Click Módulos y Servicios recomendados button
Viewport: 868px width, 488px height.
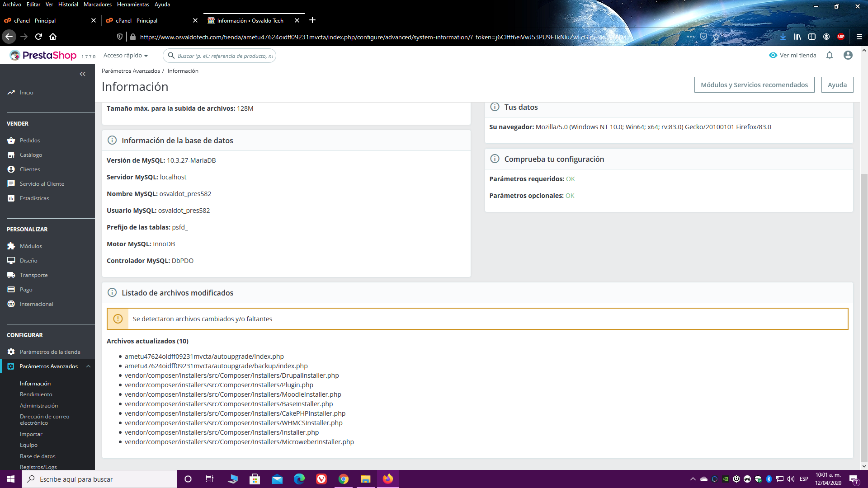(x=754, y=85)
